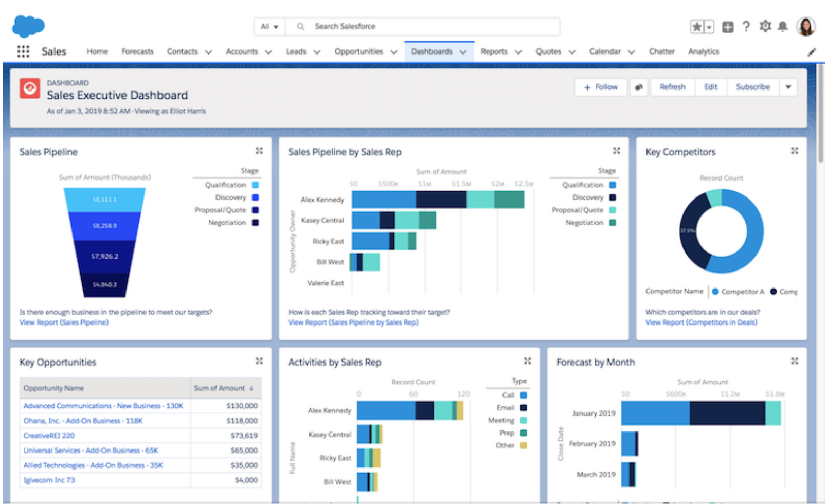
Task: Click the search magnifier icon
Action: (x=301, y=26)
